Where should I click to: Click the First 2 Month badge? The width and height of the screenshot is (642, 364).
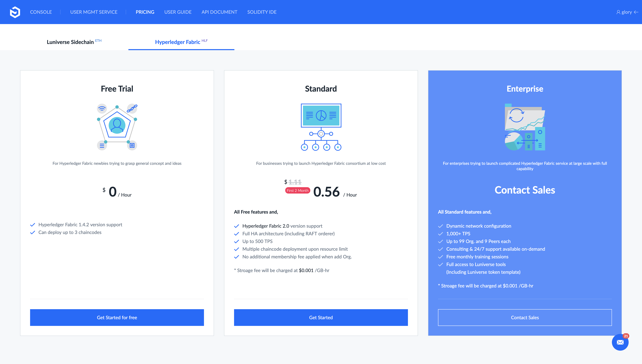pyautogui.click(x=297, y=191)
